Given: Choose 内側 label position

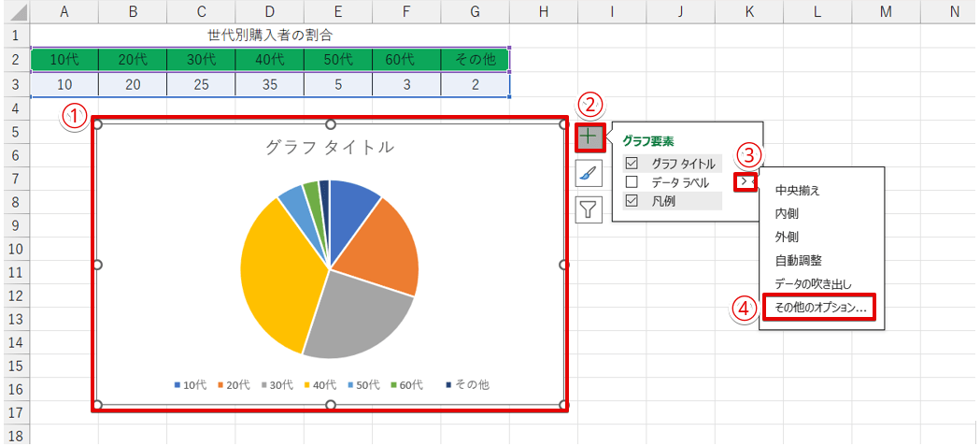Looking at the screenshot, I should (x=787, y=214).
